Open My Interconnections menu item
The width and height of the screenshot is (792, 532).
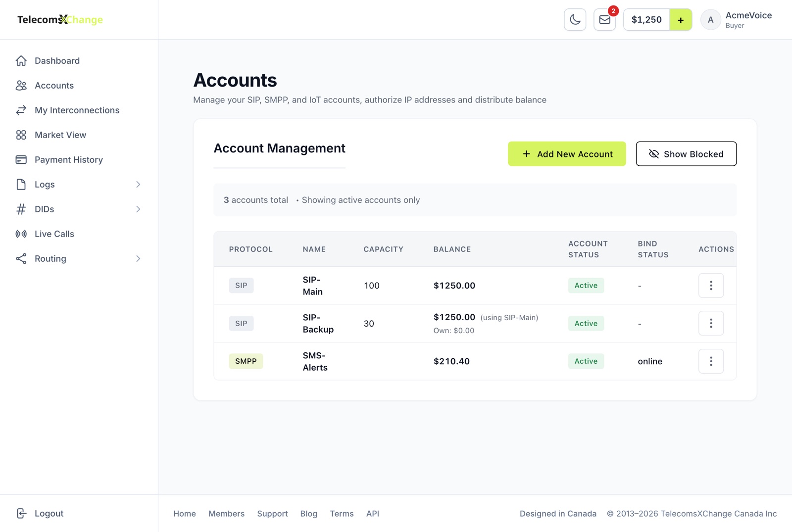pyautogui.click(x=77, y=110)
